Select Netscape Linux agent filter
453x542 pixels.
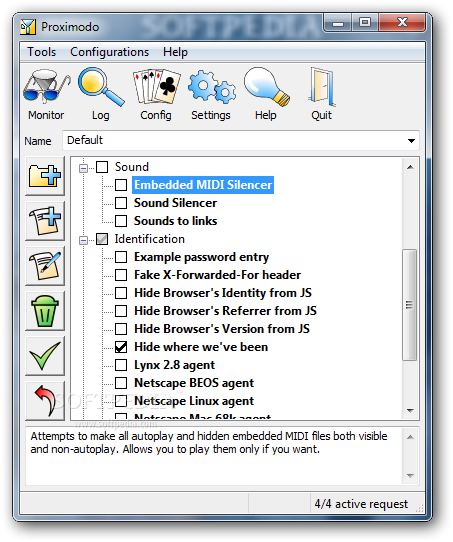pos(194,401)
